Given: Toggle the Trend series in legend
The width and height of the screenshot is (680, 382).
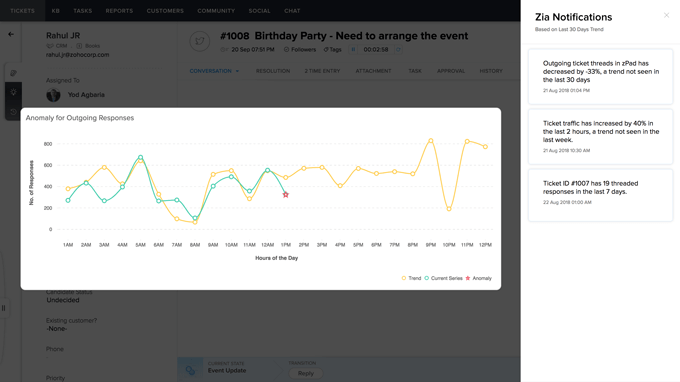Looking at the screenshot, I should 411,278.
